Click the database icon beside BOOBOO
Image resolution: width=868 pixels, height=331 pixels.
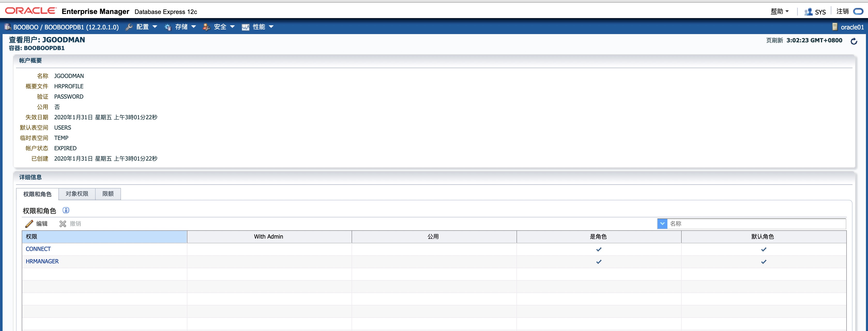[7, 27]
